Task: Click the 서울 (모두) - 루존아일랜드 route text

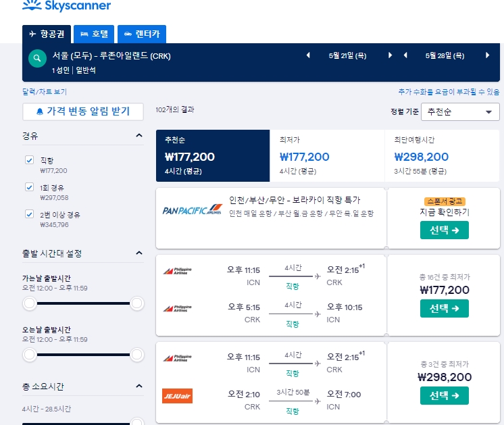Action: pos(111,55)
